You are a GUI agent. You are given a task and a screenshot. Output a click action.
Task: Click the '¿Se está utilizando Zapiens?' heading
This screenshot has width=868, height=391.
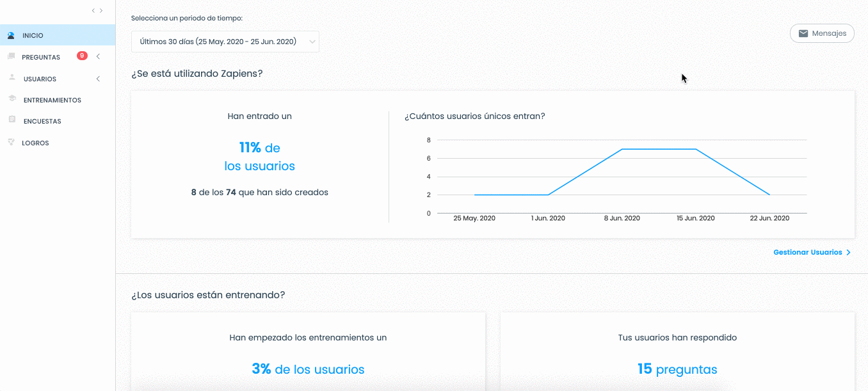(x=197, y=74)
